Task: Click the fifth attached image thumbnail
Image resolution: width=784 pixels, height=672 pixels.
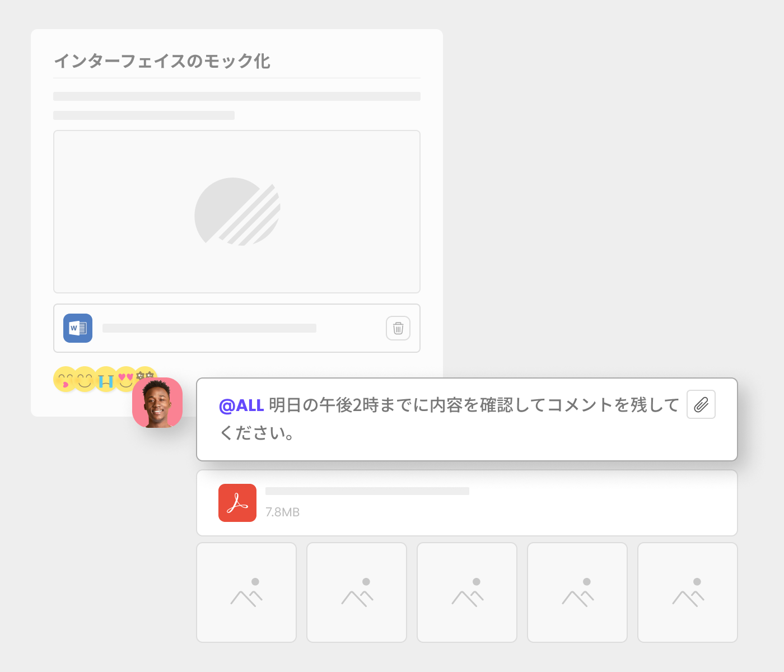Action: coord(688,592)
